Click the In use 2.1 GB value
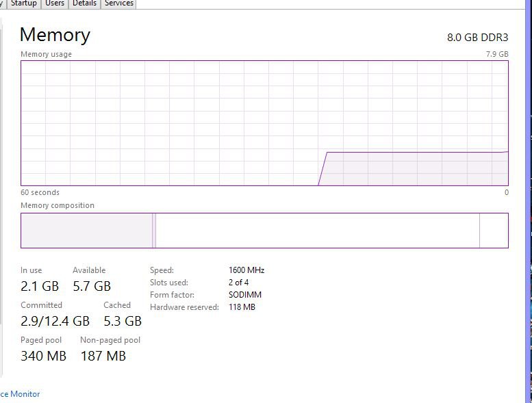 pos(40,286)
